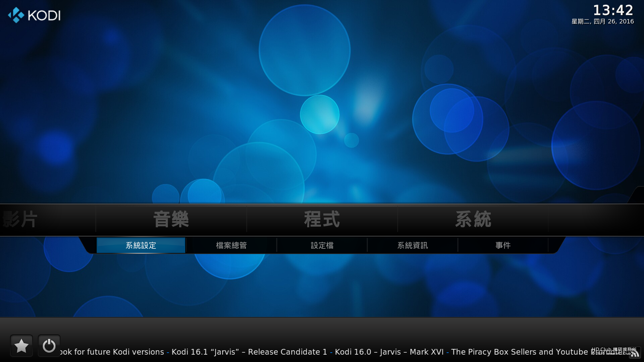This screenshot has width=644, height=362.
Task: Select the 音樂 main menu item
Action: 171,220
